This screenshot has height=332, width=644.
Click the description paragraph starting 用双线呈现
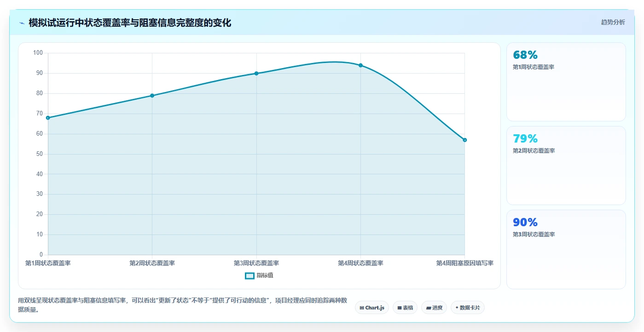pyautogui.click(x=182, y=305)
